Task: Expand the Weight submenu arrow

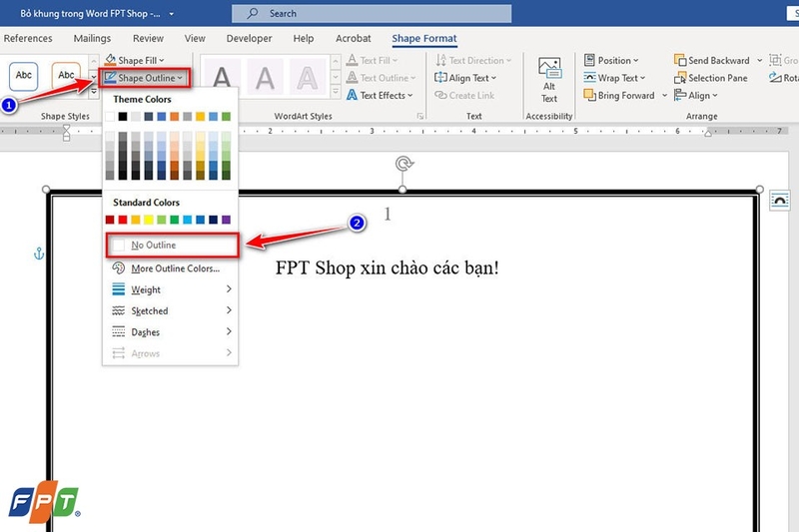Action: 229,289
